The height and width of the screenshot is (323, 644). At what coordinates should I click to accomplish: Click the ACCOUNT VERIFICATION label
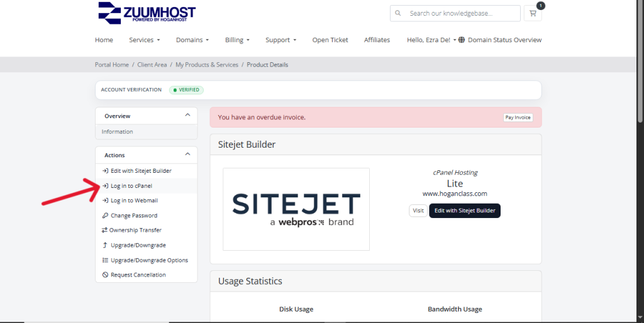(131, 90)
